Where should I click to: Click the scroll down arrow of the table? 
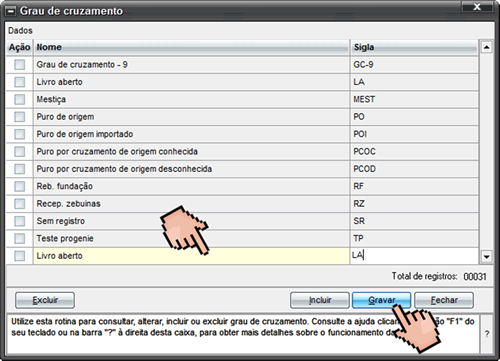[487, 257]
